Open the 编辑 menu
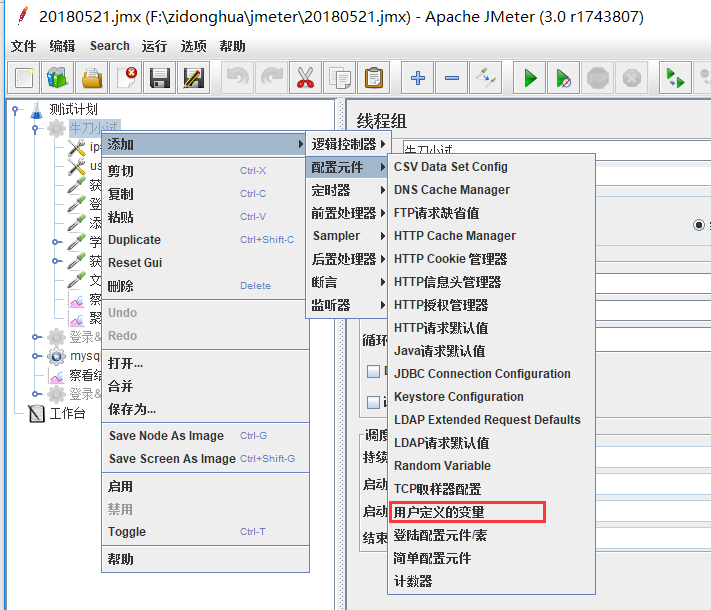This screenshot has width=711, height=610. click(62, 46)
